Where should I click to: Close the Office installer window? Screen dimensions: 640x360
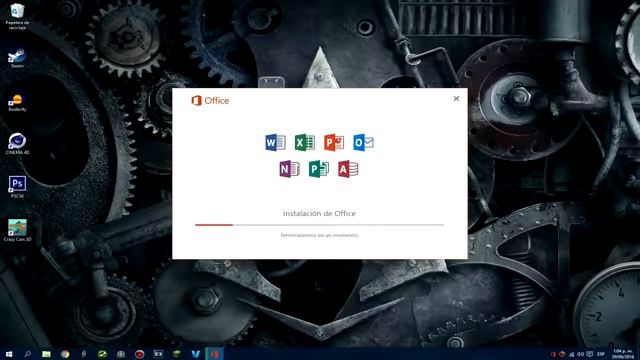tap(456, 98)
